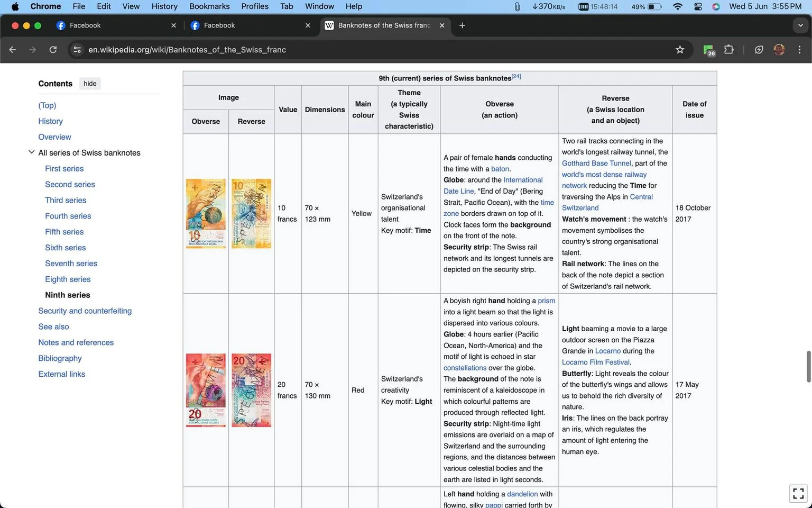Follow the baton link in 10 francs row

(500, 169)
